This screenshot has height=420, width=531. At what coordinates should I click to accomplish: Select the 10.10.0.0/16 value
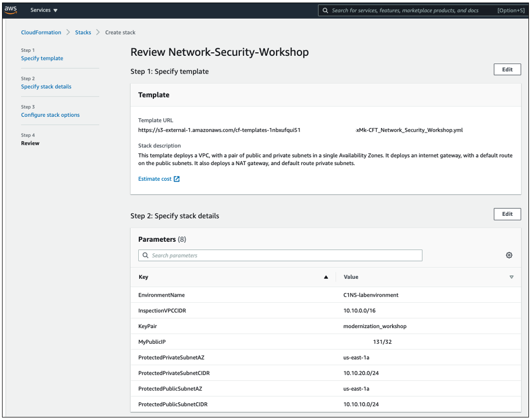click(359, 311)
